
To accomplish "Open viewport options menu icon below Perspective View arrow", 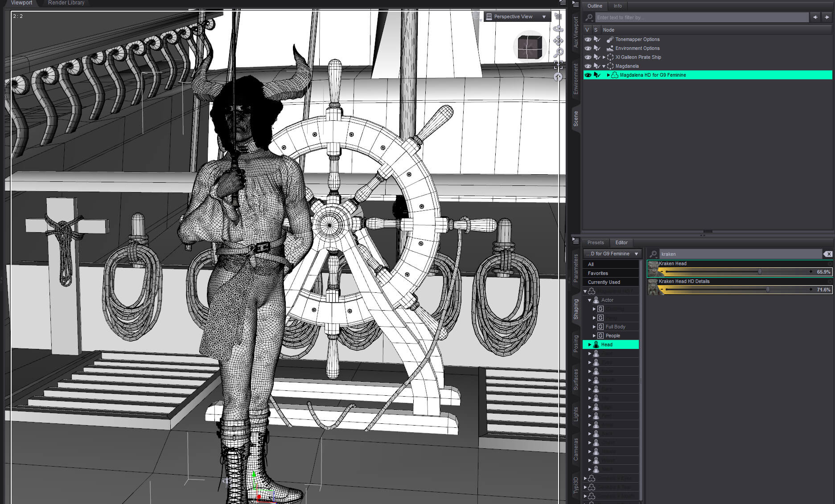I will click(558, 16).
